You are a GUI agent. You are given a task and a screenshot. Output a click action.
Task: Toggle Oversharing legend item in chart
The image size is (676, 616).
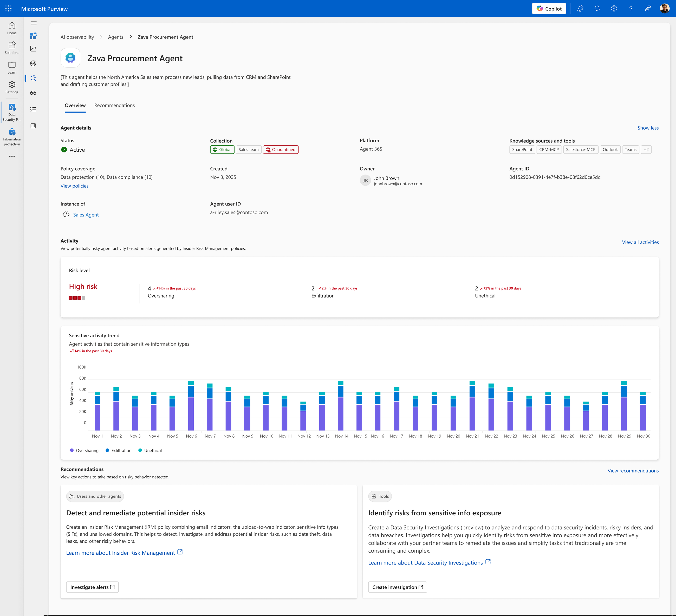click(x=84, y=450)
